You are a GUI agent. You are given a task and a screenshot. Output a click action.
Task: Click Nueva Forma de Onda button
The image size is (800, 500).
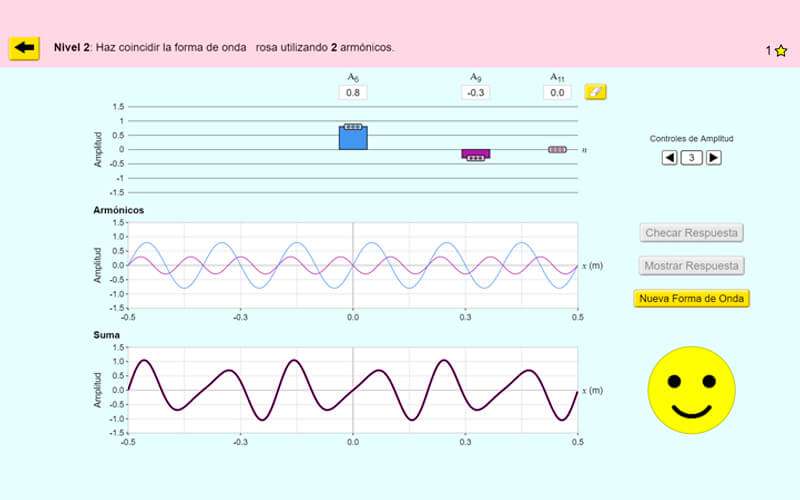(x=691, y=298)
